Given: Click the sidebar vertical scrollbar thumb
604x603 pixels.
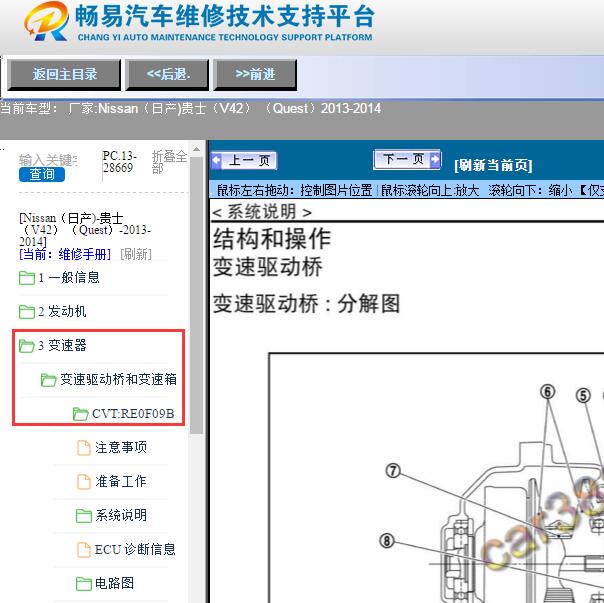Looking at the screenshot, I should tap(196, 295).
